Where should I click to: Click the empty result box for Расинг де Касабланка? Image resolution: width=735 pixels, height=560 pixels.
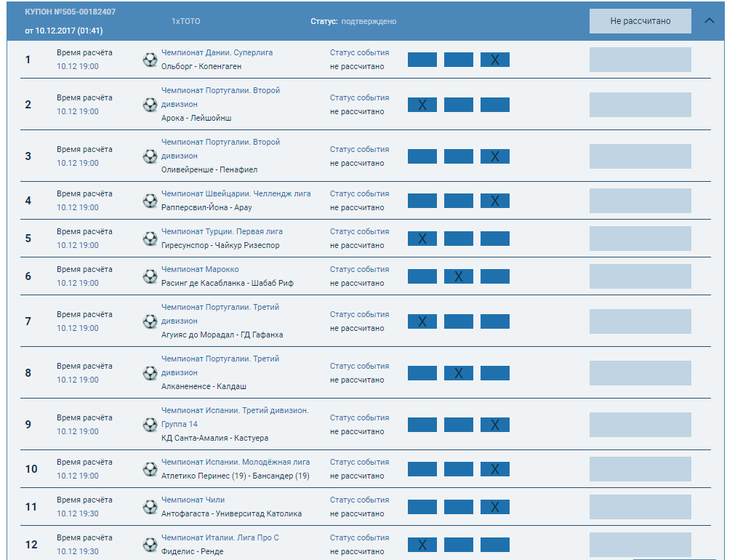point(640,276)
